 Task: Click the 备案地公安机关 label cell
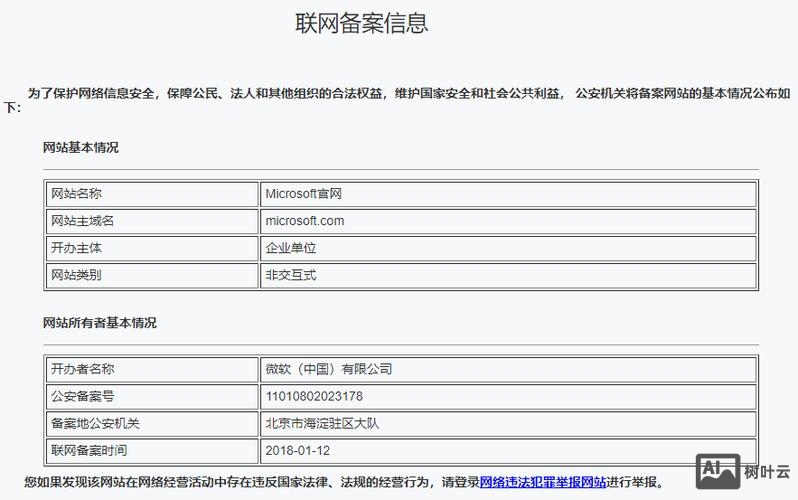point(152,423)
